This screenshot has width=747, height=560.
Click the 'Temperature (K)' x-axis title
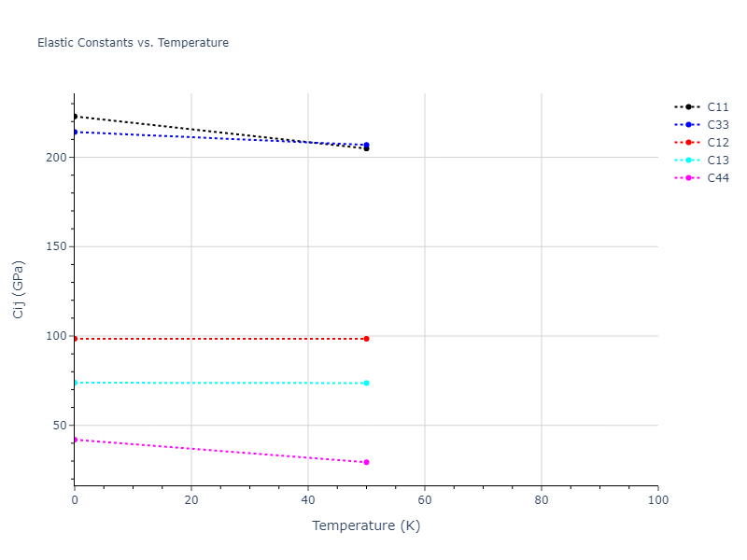[366, 526]
